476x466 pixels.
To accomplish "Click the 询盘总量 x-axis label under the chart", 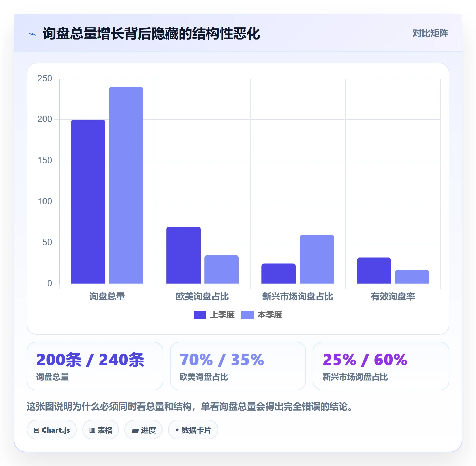I will pos(107,297).
